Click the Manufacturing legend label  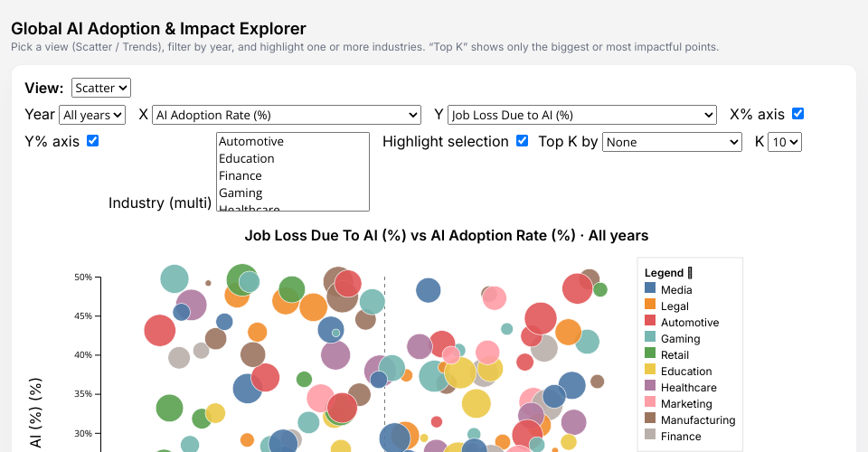[698, 420]
